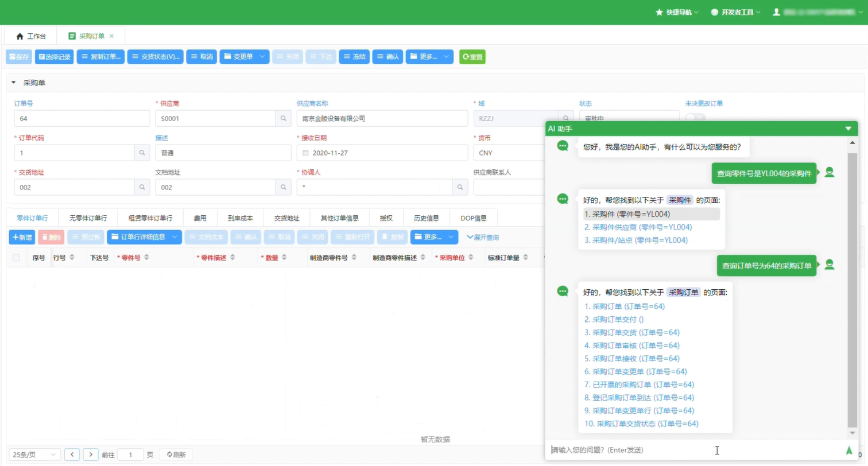Collapse the 采购单 section
868x466 pixels.
pos(14,83)
